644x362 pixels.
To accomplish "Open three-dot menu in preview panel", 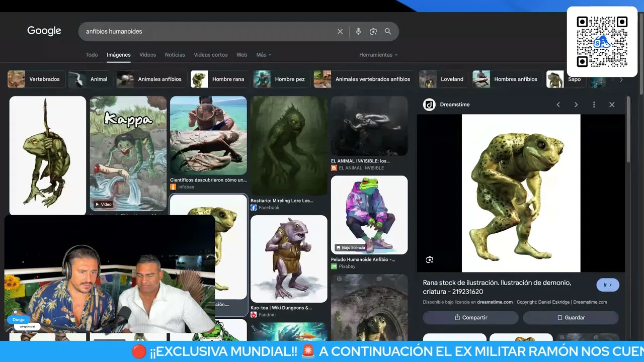I will pyautogui.click(x=594, y=105).
